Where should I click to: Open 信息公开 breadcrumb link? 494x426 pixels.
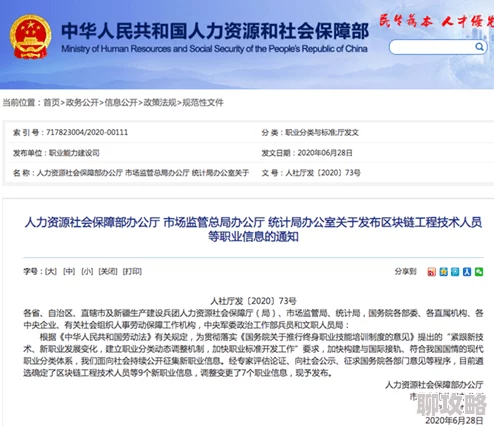point(121,102)
